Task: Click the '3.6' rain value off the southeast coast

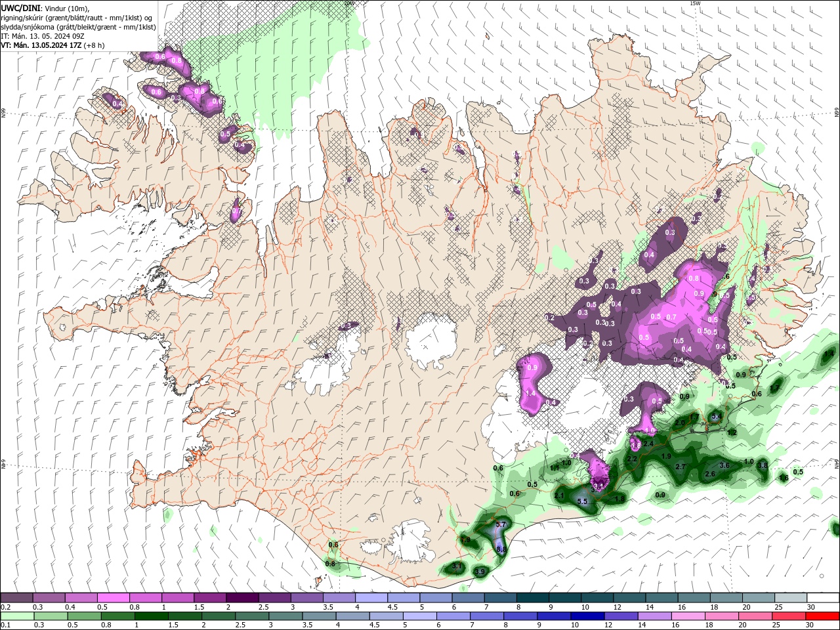Action: pos(724,465)
